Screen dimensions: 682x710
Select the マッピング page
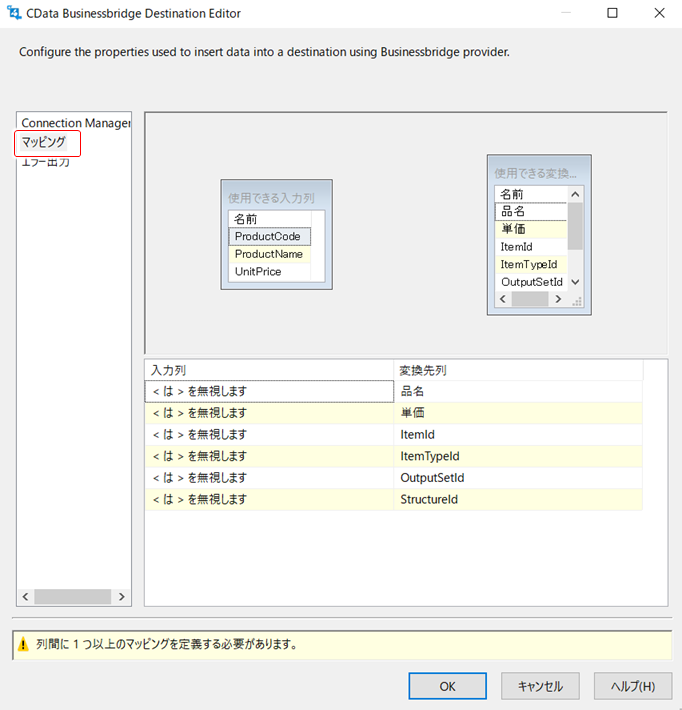[44, 142]
